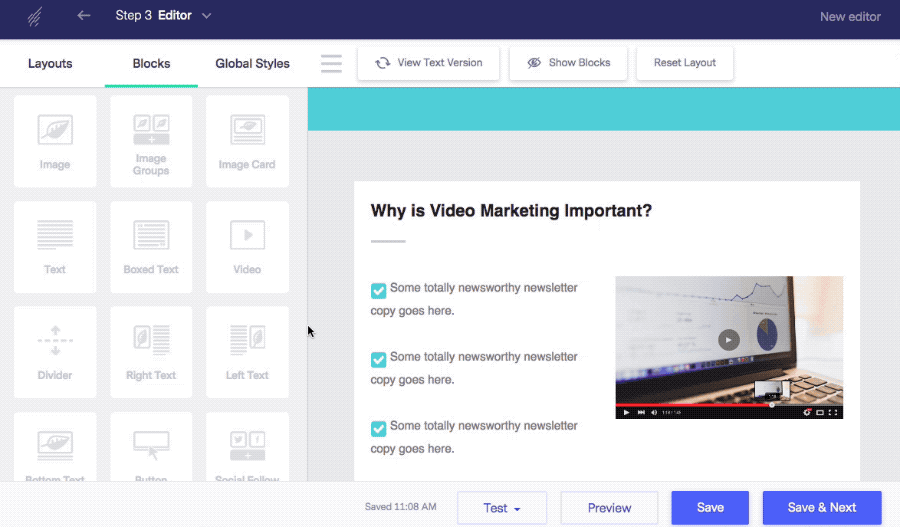Viewport: 900px width, 527px height.
Task: Select the Image block
Action: 55,141
